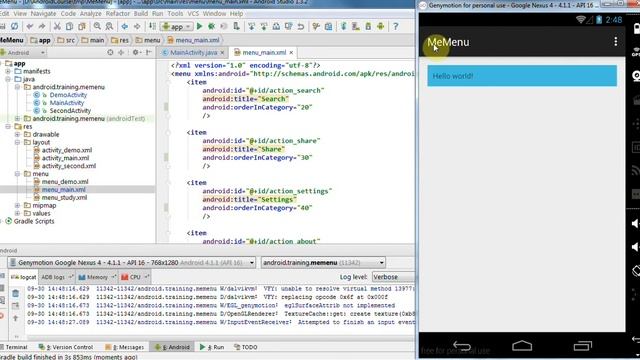Click the Redo arrow icon
640x360 pixels.
pos(42,27)
